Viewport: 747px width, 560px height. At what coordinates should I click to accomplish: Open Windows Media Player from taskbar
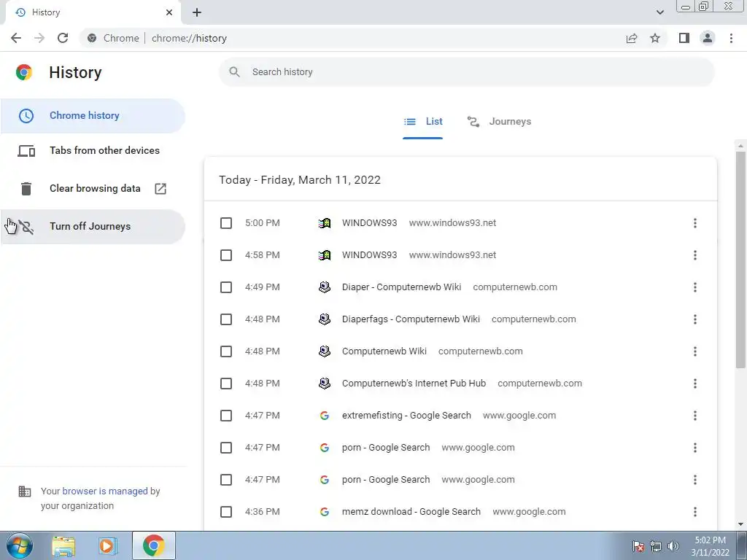(x=107, y=545)
